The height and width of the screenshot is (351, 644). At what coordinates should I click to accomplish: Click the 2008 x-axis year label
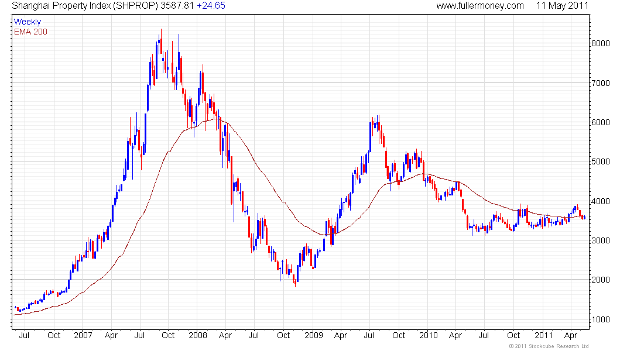click(198, 335)
